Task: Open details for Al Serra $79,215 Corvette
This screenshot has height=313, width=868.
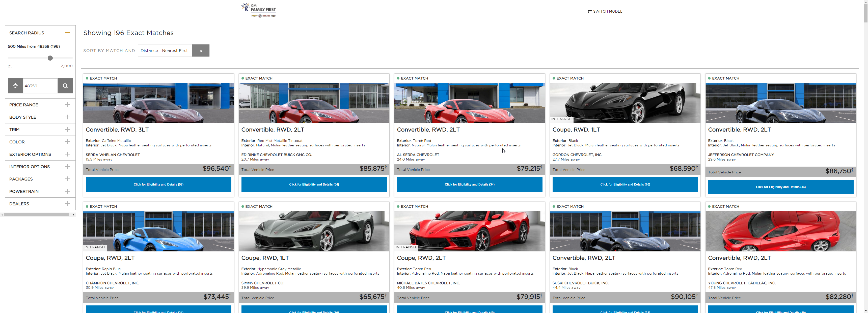Action: click(469, 184)
